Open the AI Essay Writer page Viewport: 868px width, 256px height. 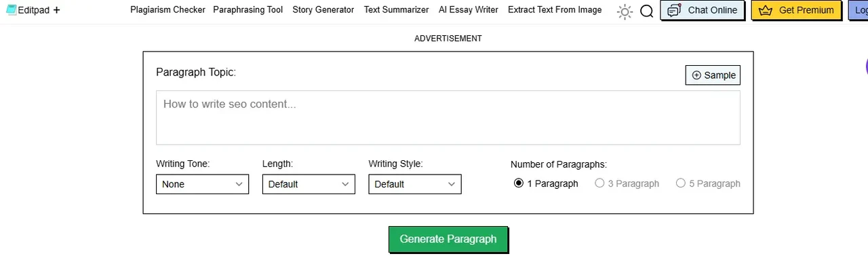(x=469, y=10)
